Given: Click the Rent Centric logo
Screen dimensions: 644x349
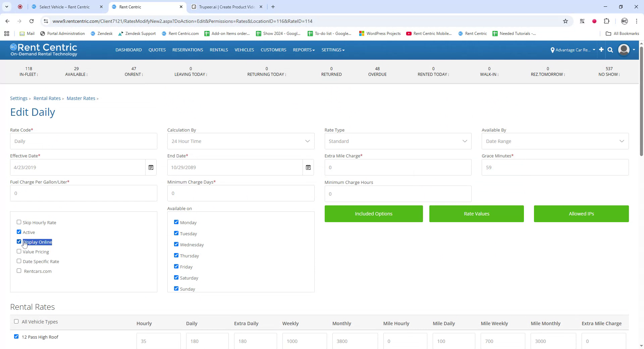Looking at the screenshot, I should (x=44, y=49).
